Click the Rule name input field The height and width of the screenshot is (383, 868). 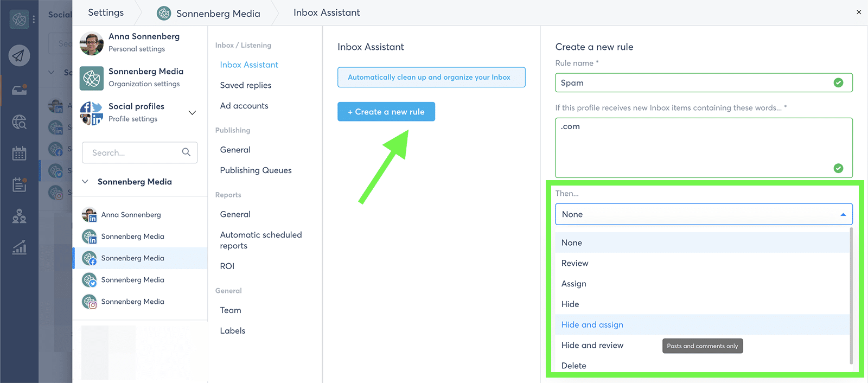pos(694,83)
